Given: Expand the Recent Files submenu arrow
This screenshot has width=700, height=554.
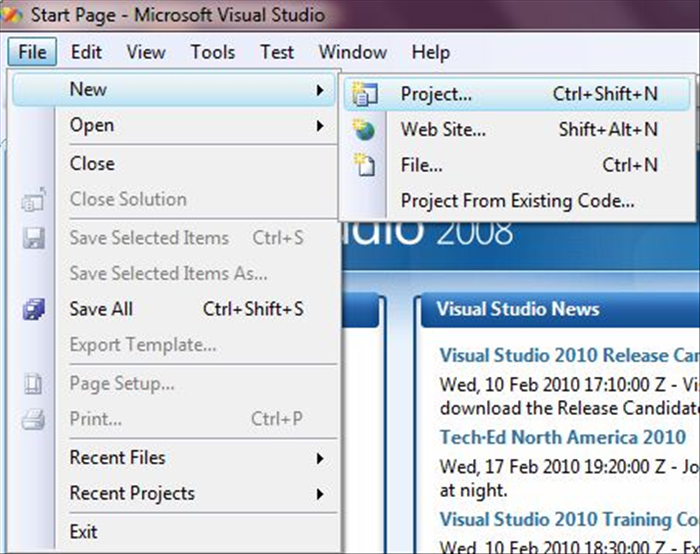Looking at the screenshot, I should point(320,458).
